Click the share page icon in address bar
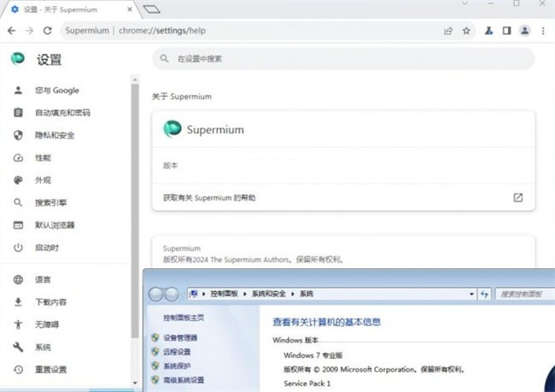 point(448,31)
